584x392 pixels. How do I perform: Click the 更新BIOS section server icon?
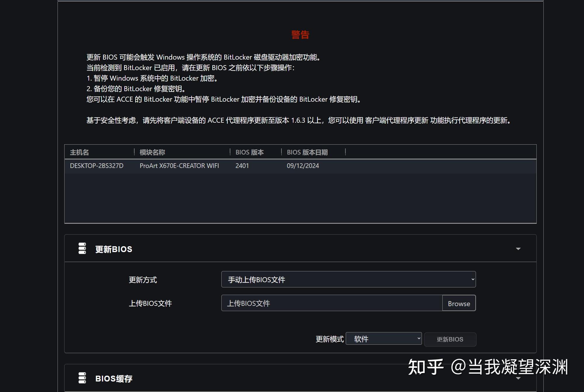click(82, 249)
